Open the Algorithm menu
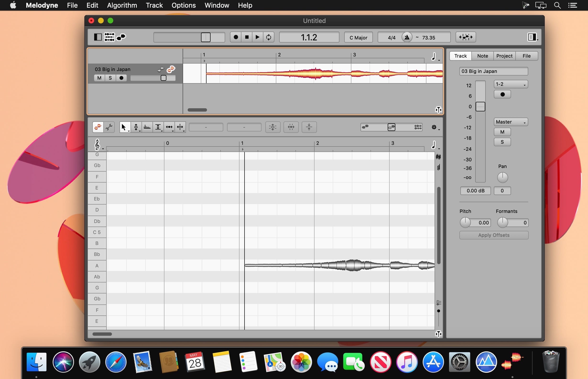Screen dimensions: 588x379 tap(122, 5)
